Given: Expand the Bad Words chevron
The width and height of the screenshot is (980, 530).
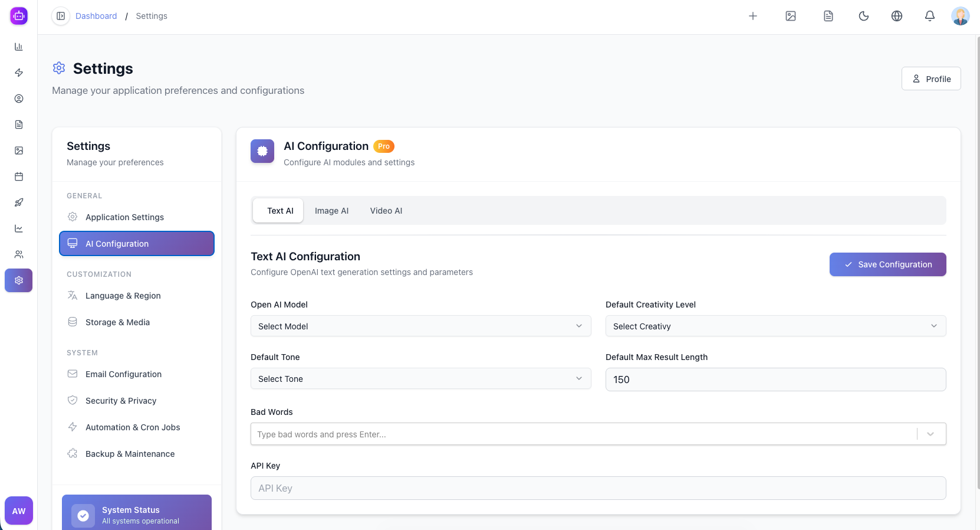Looking at the screenshot, I should point(930,434).
